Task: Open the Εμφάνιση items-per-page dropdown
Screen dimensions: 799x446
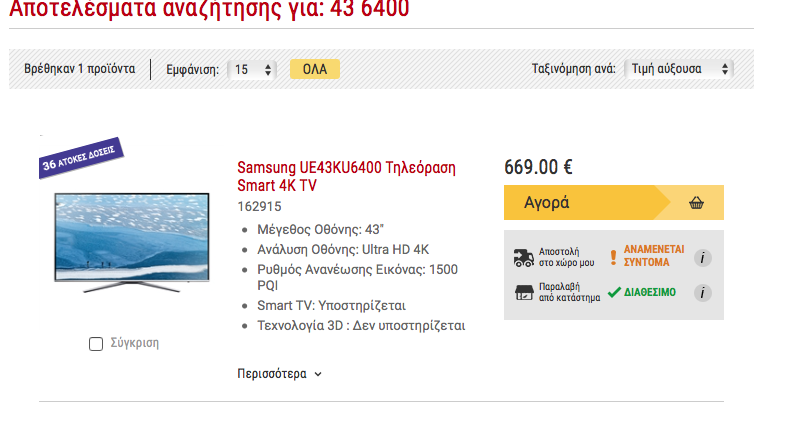Action: pyautogui.click(x=252, y=69)
